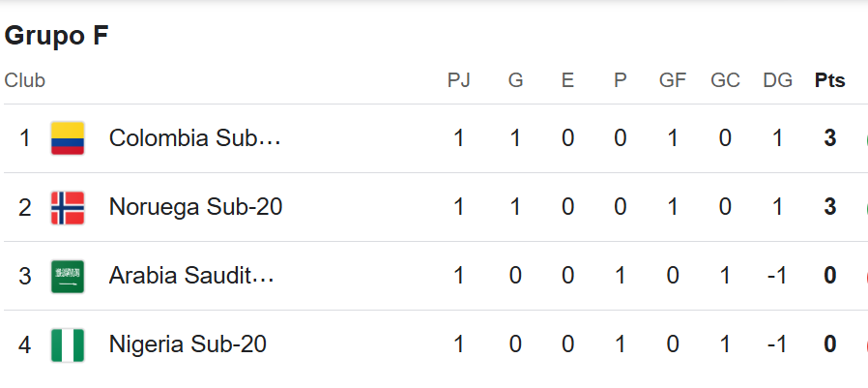Click the GF column header
The width and height of the screenshot is (868, 388).
tap(672, 81)
